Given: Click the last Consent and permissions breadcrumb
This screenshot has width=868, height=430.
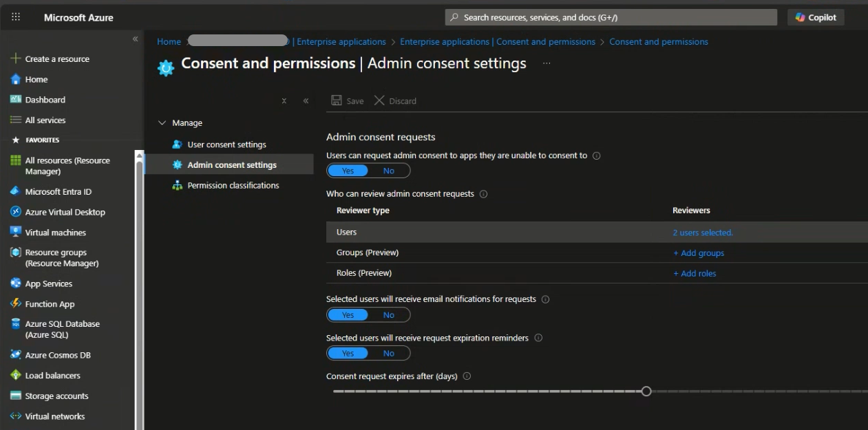Looking at the screenshot, I should coord(659,41).
